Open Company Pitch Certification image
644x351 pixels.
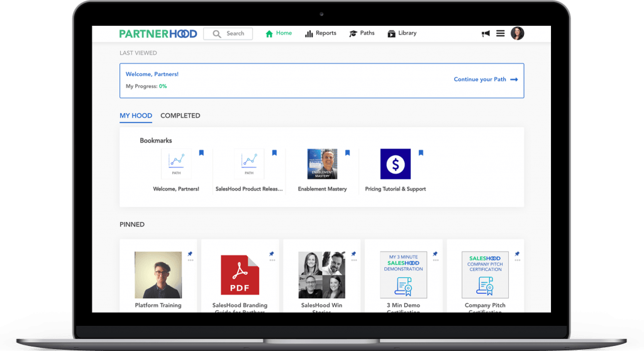(485, 275)
